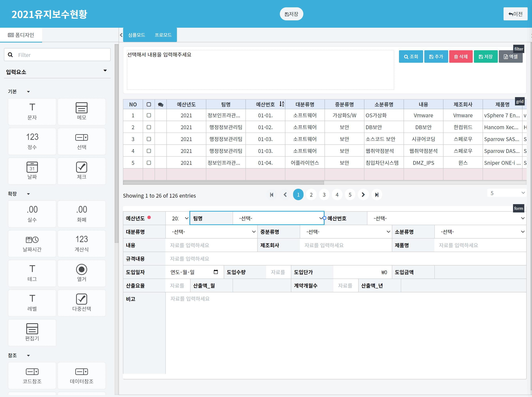This screenshot has width=532, height=397.
Task: Sort by the 예산번호 column sort icon
Action: pyautogui.click(x=282, y=104)
